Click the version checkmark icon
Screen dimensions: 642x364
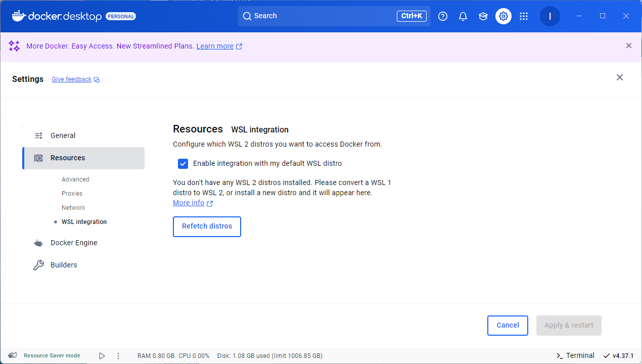click(607, 356)
